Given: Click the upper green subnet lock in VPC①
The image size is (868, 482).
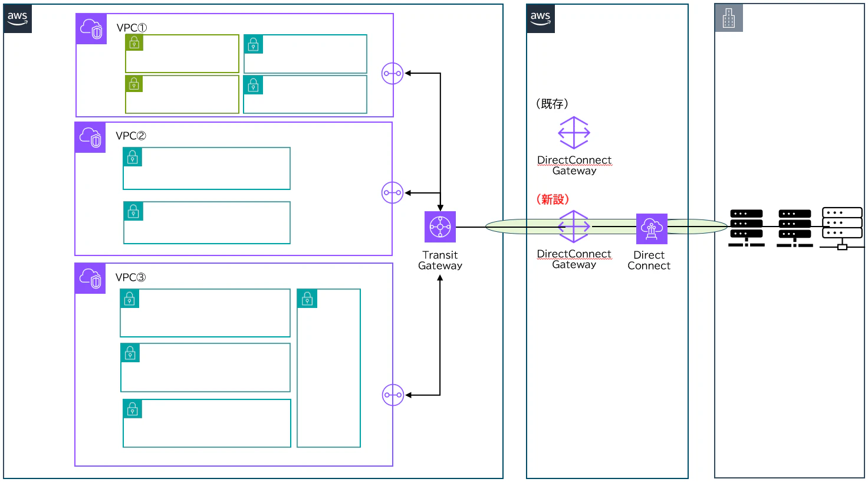Looking at the screenshot, I should click(x=134, y=42).
